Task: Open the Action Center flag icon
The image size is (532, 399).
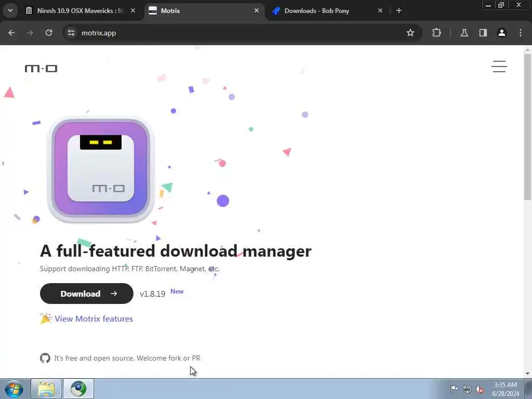Action: point(454,389)
